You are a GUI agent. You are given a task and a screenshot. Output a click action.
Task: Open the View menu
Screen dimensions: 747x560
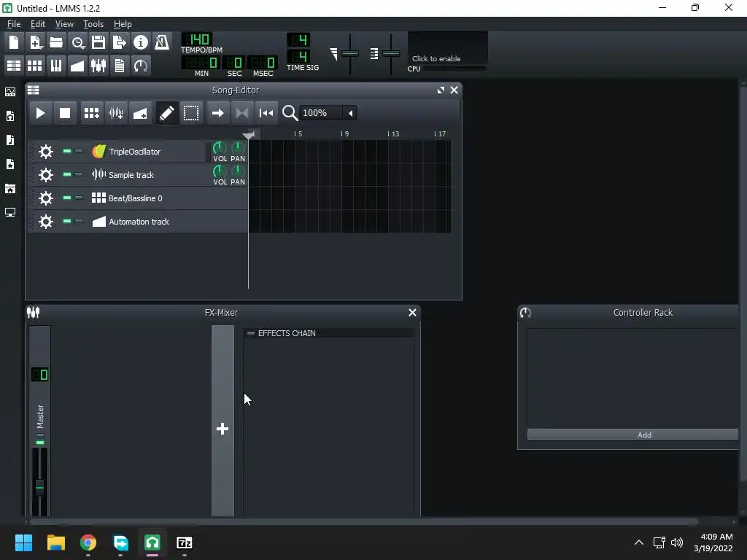pyautogui.click(x=64, y=24)
